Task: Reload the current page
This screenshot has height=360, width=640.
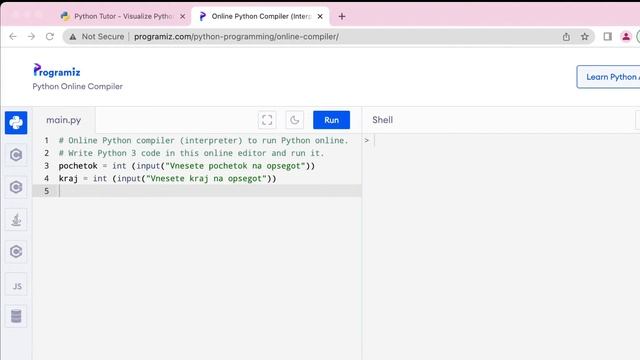Action: click(50, 36)
